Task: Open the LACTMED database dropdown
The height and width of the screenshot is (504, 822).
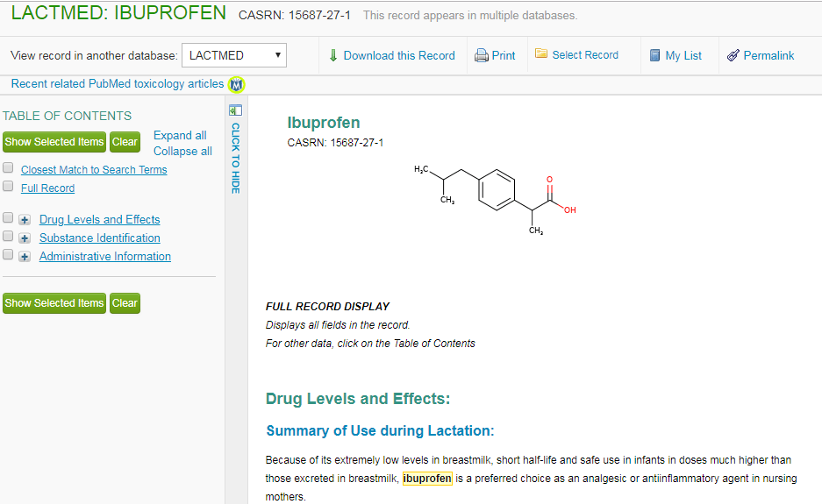Action: pos(234,55)
